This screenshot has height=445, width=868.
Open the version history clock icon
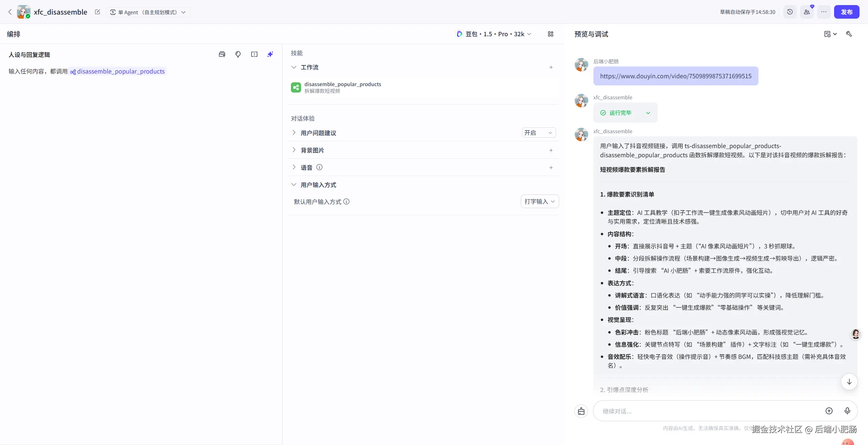coord(790,12)
